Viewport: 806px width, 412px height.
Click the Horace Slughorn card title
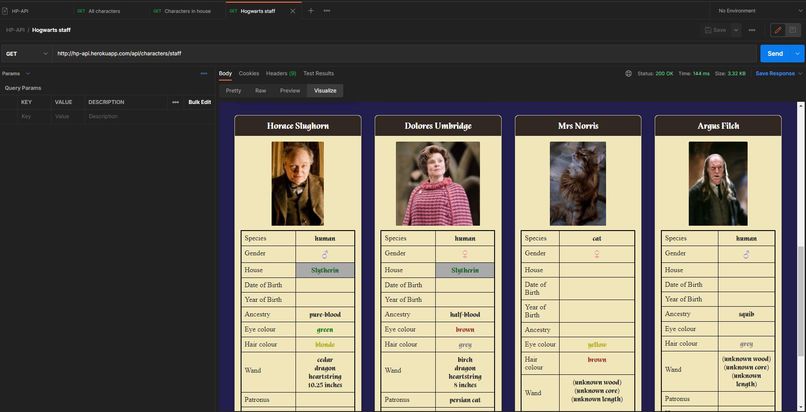298,126
